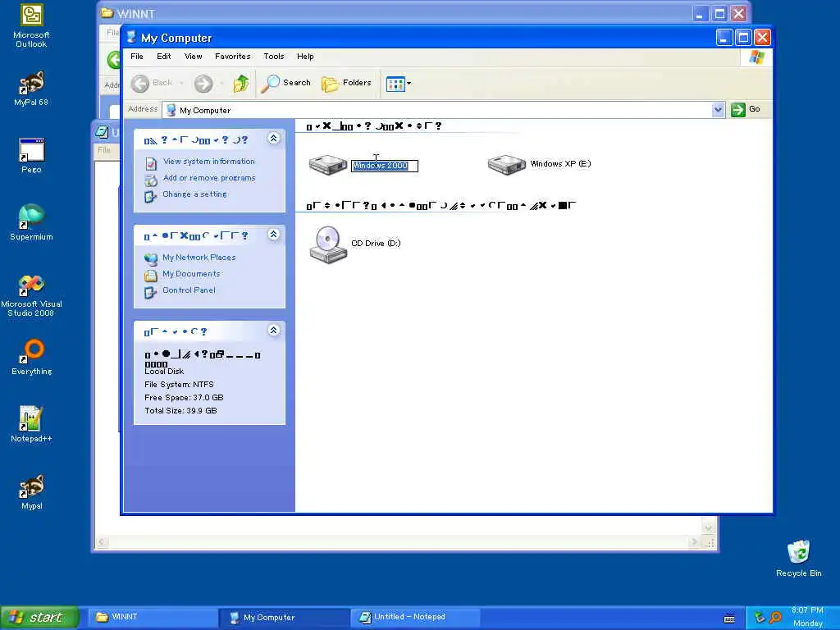This screenshot has height=630, width=840.
Task: Open My Documents link
Action: coord(191,274)
